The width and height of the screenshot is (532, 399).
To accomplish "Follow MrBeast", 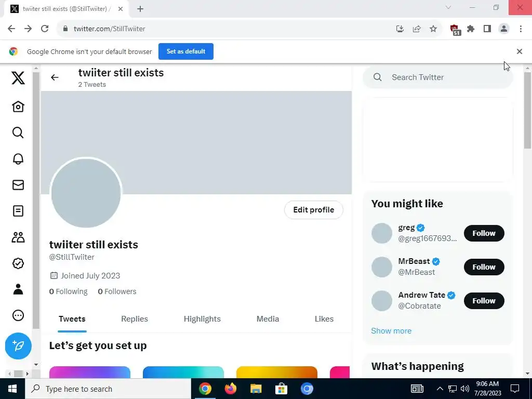I will pos(484,267).
